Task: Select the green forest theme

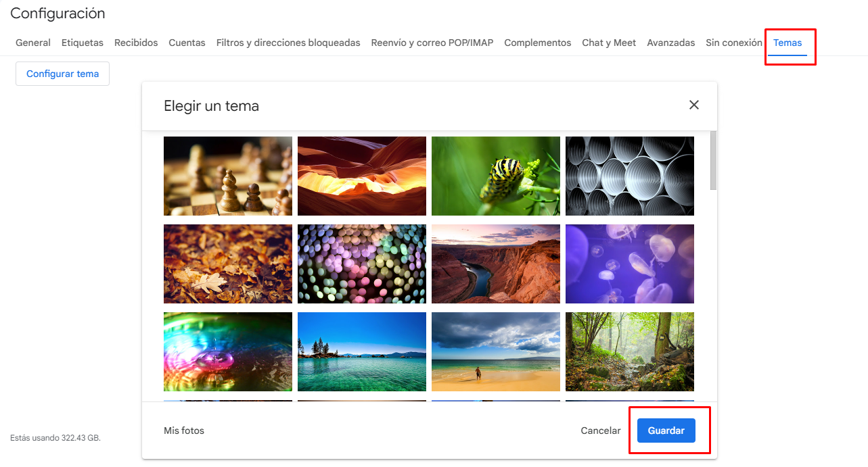Action: tap(630, 351)
